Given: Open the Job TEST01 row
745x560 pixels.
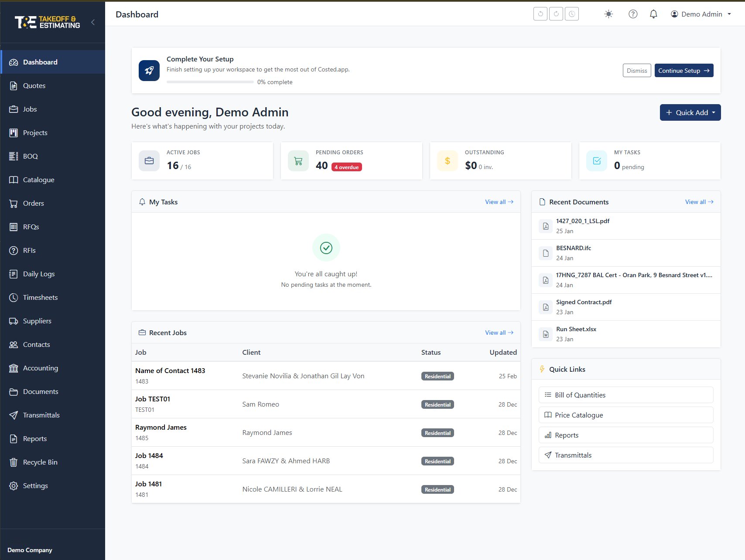Looking at the screenshot, I should (x=326, y=404).
